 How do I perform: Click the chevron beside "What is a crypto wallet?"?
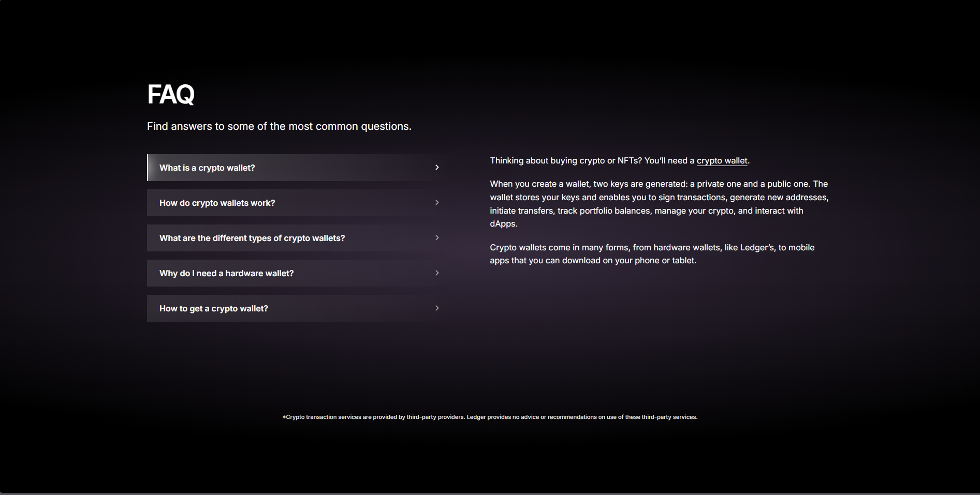pyautogui.click(x=437, y=168)
